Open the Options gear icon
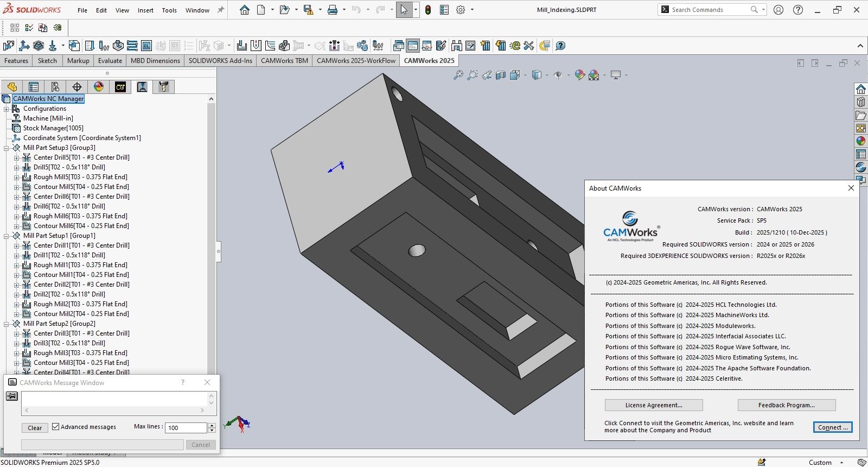This screenshot has width=868, height=467. pos(461,10)
